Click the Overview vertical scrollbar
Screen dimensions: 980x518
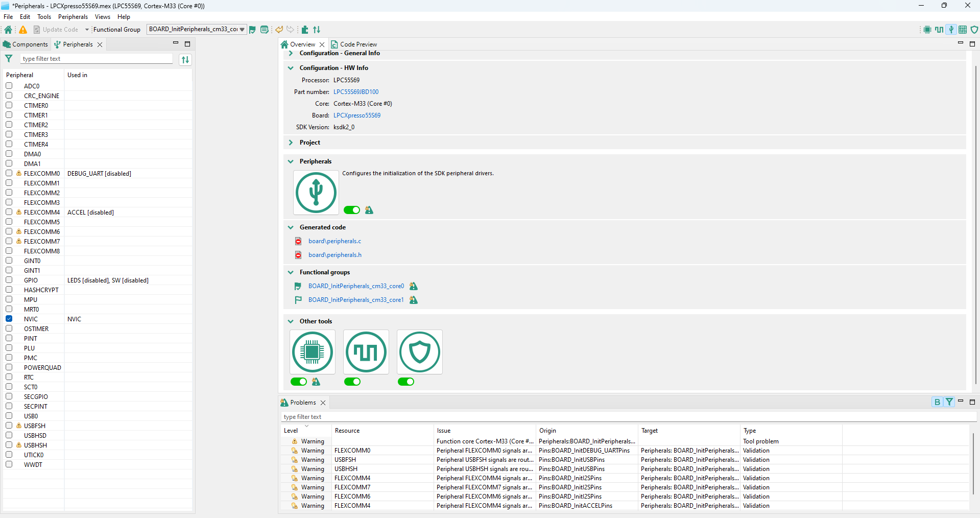[975, 225]
